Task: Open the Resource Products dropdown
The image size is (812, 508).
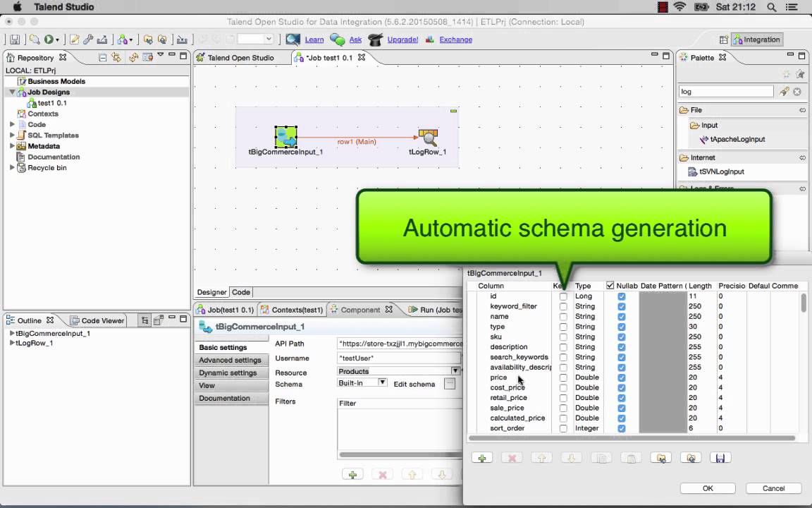Action: [455, 371]
